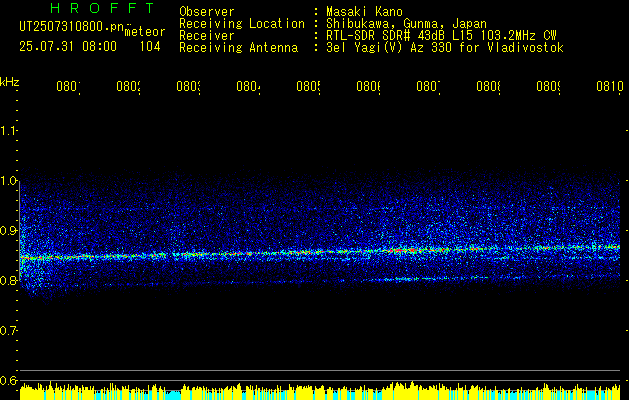
Task: Click the count value 104
Action: pos(150,47)
